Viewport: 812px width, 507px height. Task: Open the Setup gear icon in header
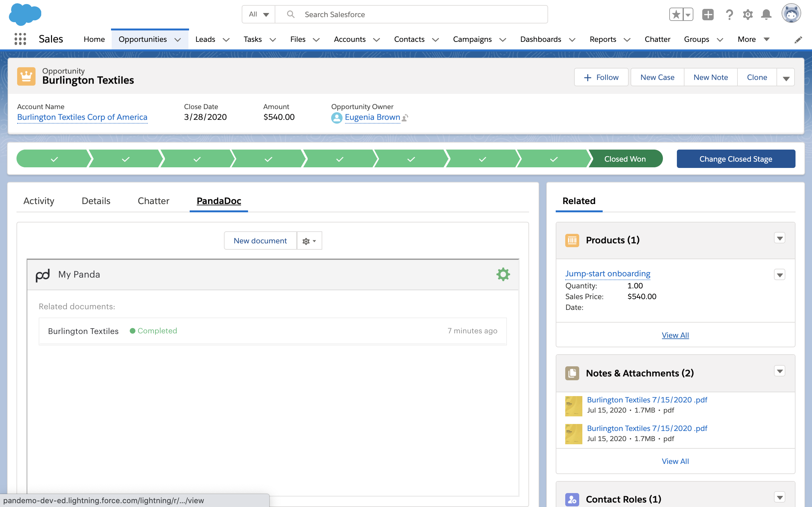click(x=748, y=15)
